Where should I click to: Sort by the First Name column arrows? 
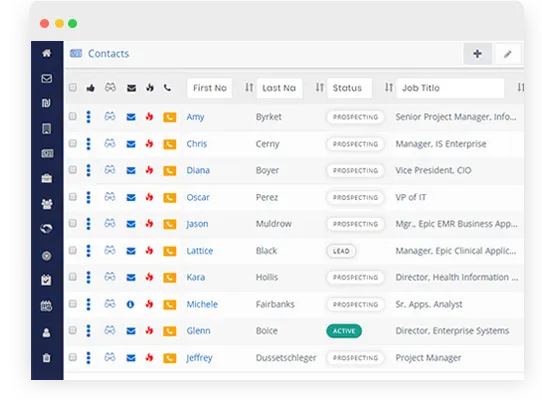pos(249,87)
